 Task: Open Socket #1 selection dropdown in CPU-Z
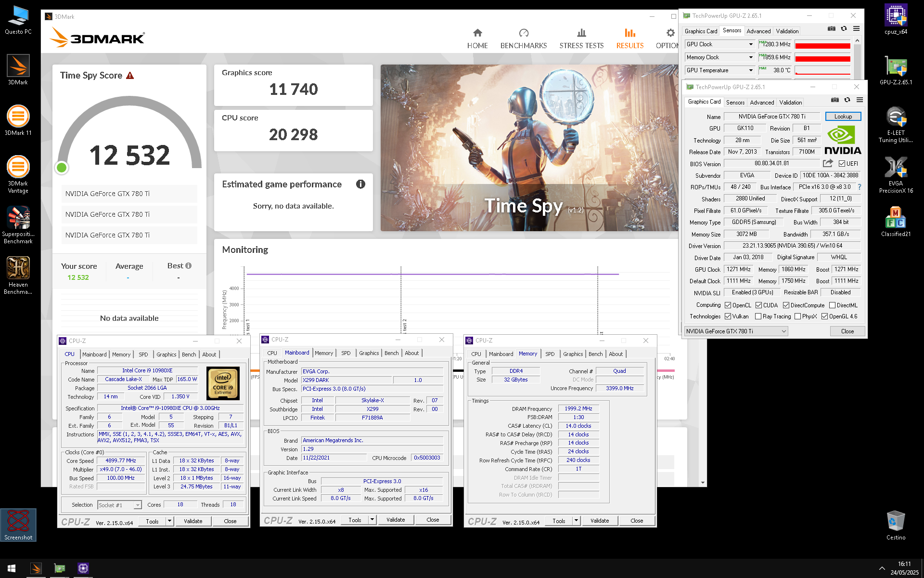pos(119,505)
